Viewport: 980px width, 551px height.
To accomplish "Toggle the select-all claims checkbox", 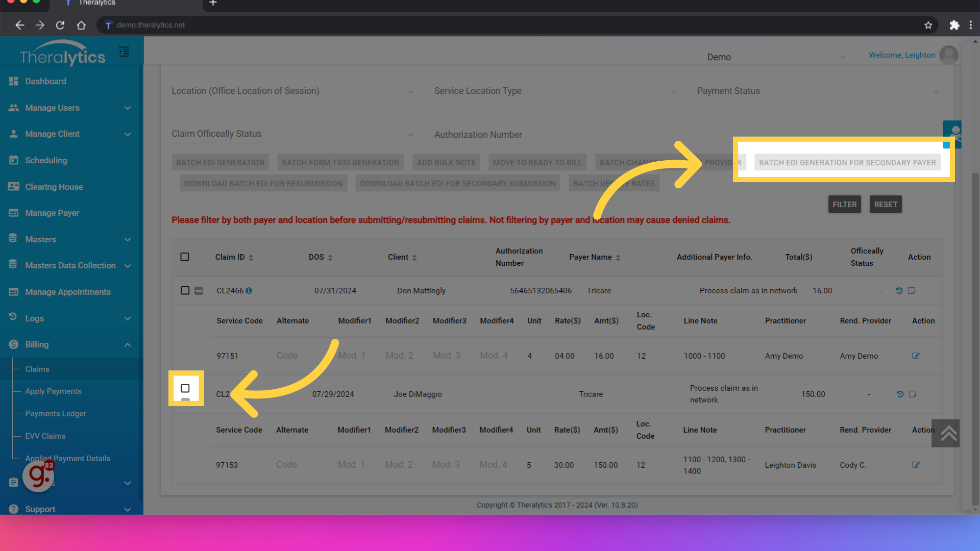I will pyautogui.click(x=184, y=256).
